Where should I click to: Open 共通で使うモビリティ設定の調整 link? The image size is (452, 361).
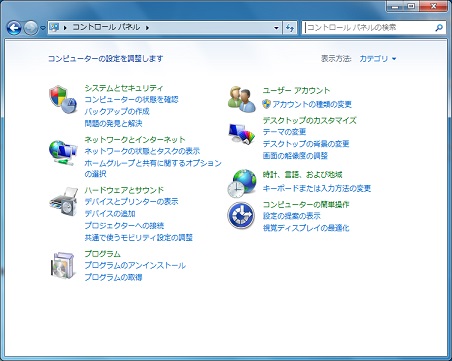click(x=138, y=237)
